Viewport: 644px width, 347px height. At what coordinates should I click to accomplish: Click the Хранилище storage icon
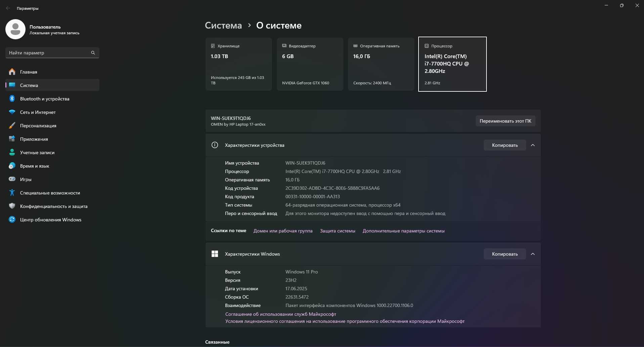click(x=213, y=46)
